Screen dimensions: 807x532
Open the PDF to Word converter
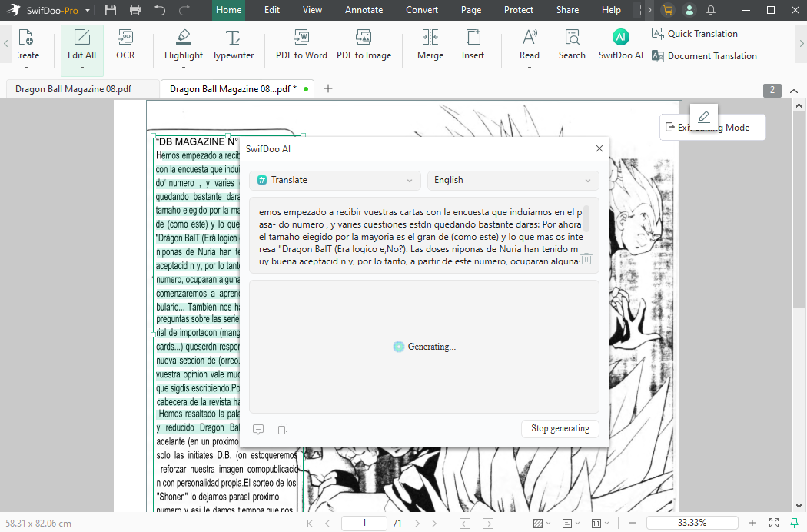[301, 46]
